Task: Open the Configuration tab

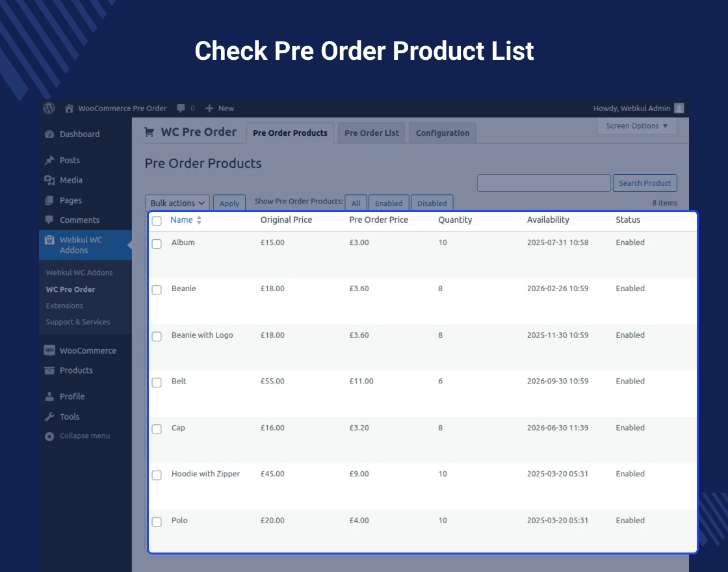Action: (442, 133)
